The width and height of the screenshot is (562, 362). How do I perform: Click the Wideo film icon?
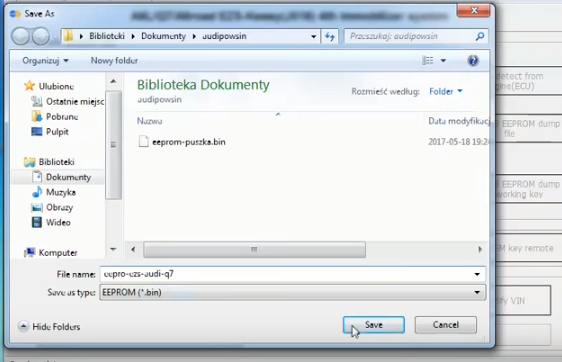coord(37,223)
